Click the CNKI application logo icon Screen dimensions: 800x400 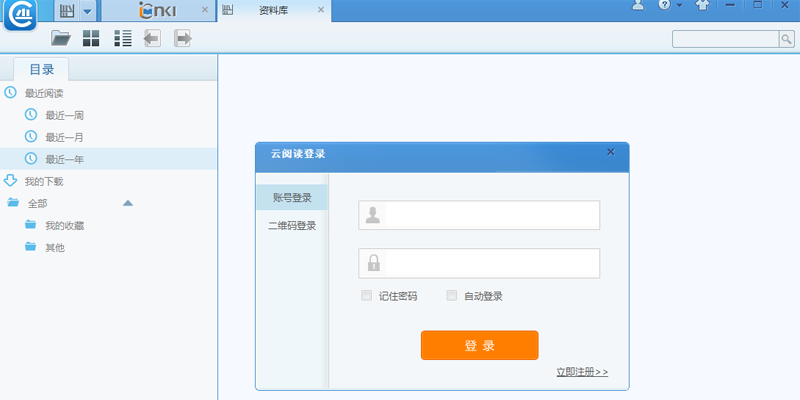[20, 15]
